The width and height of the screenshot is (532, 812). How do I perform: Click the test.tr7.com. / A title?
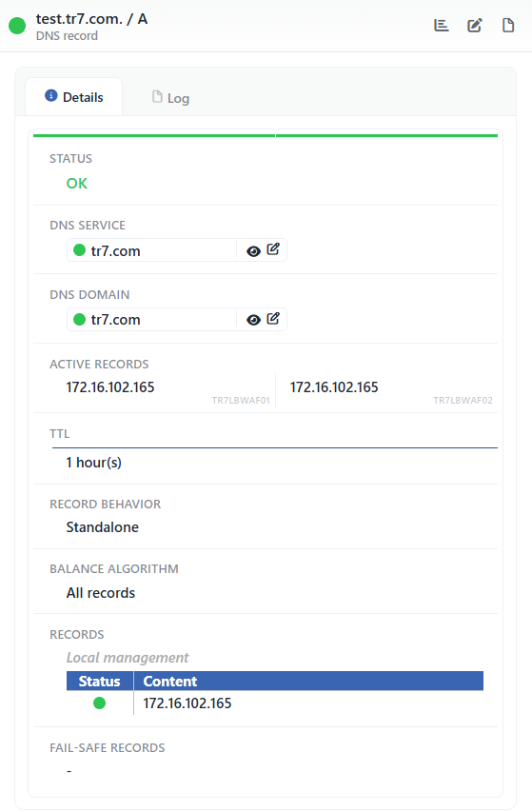click(x=91, y=19)
